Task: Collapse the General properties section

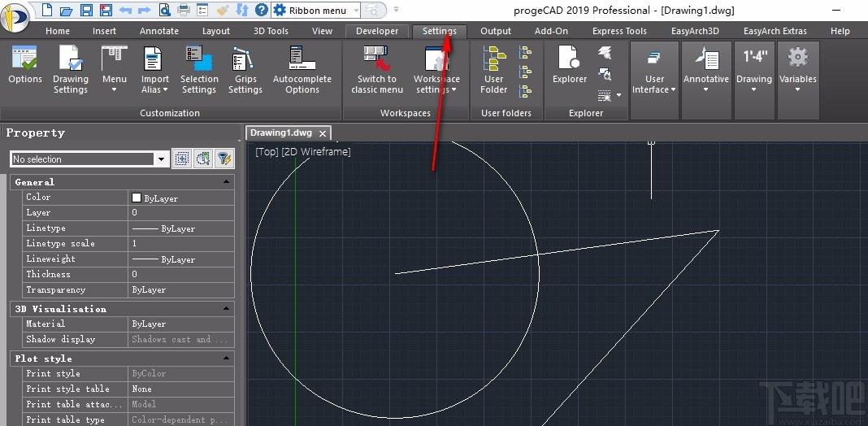Action: [x=227, y=182]
